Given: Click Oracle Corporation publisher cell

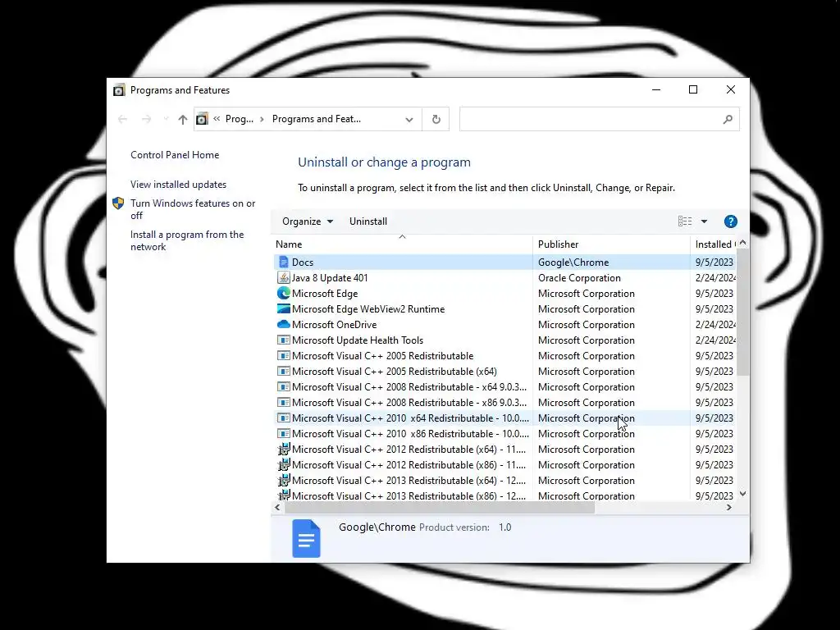Looking at the screenshot, I should pyautogui.click(x=579, y=277).
